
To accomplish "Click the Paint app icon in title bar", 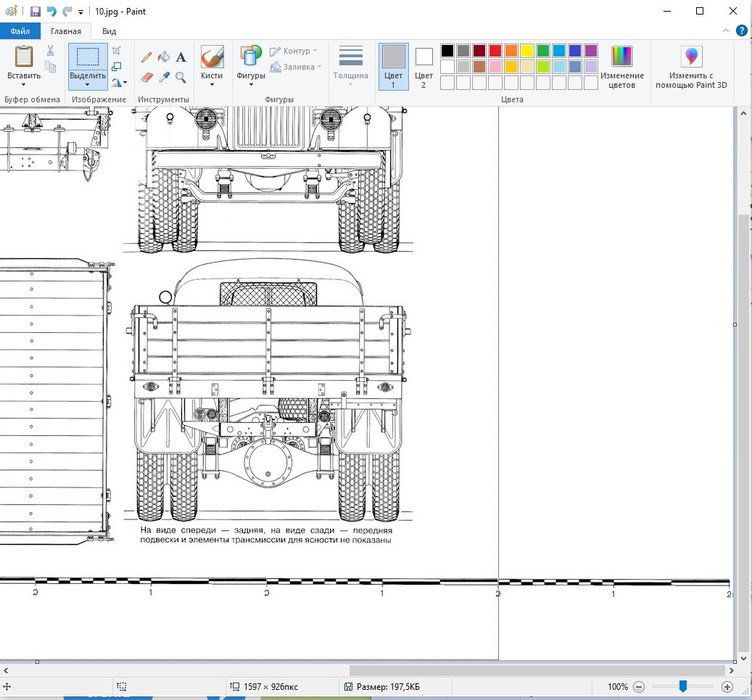I will point(11,11).
